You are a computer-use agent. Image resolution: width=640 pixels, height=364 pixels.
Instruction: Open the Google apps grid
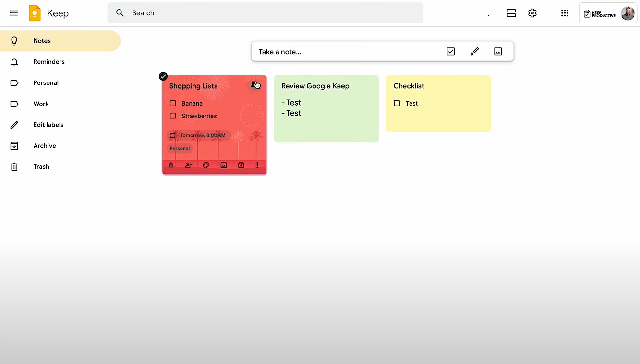click(565, 13)
